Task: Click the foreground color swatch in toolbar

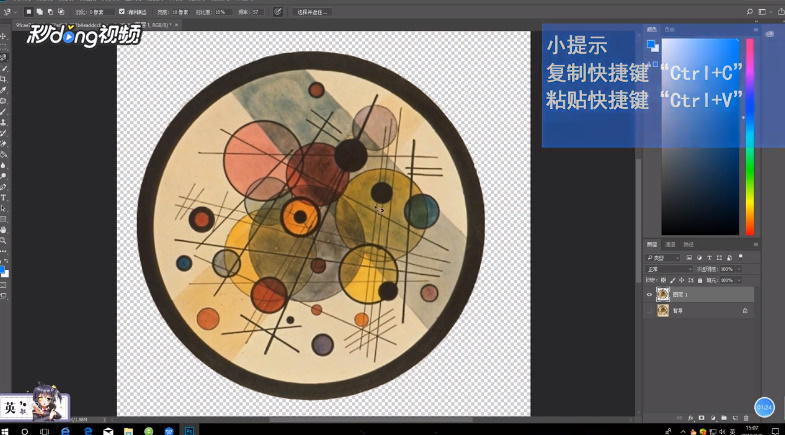Action: [2, 270]
